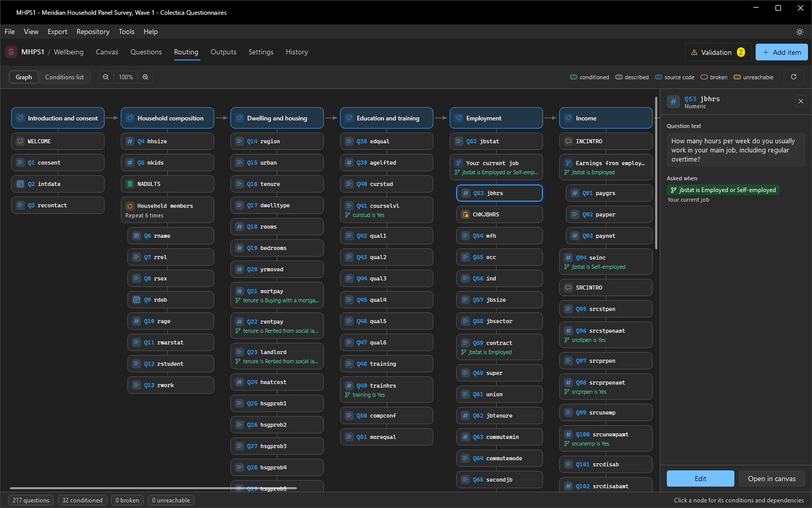Viewport: 812px width, 508px height.
Task: Click the zoom out magnifier icon
Action: point(106,77)
